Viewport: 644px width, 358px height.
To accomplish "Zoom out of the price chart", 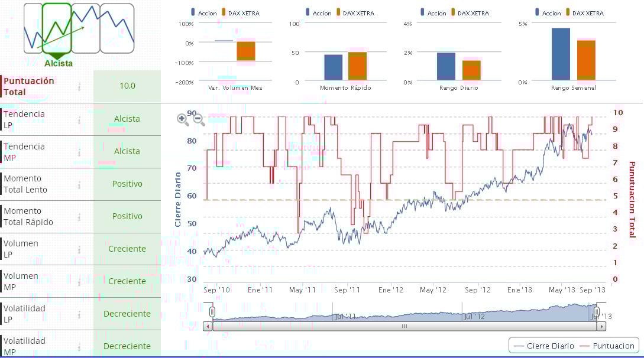I will pyautogui.click(x=199, y=119).
